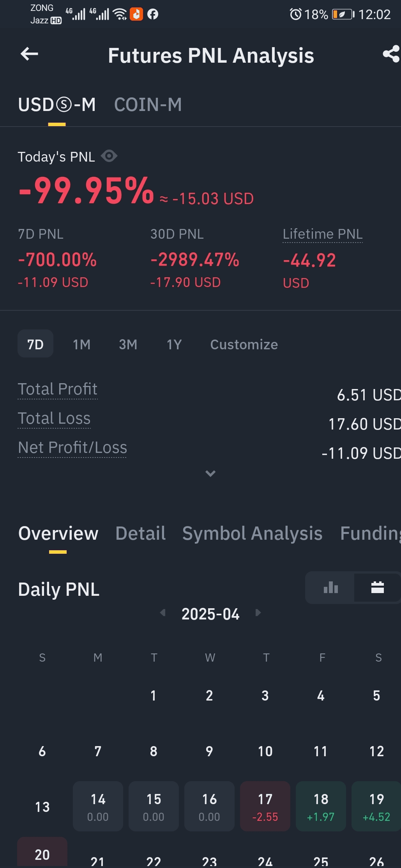Screen dimensions: 401x868
Task: Go to previous month arrow
Action: [x=163, y=613]
